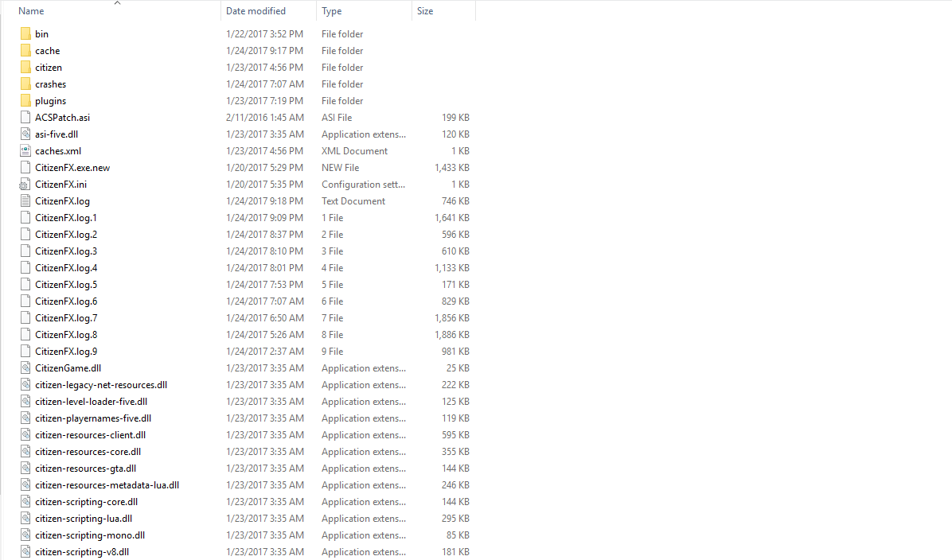This screenshot has height=560, width=952.
Task: Select citizen-resources-client.dll icon
Action: coord(25,434)
